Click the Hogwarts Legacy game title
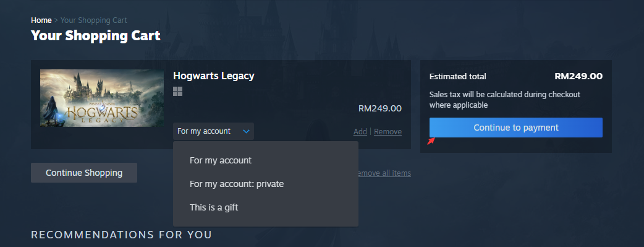644x247 pixels. (214, 76)
